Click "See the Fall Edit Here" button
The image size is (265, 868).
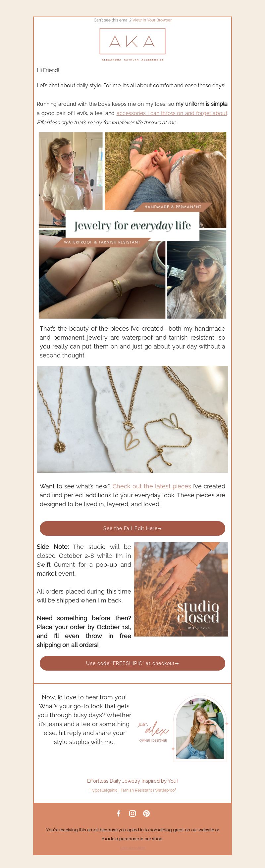click(132, 528)
